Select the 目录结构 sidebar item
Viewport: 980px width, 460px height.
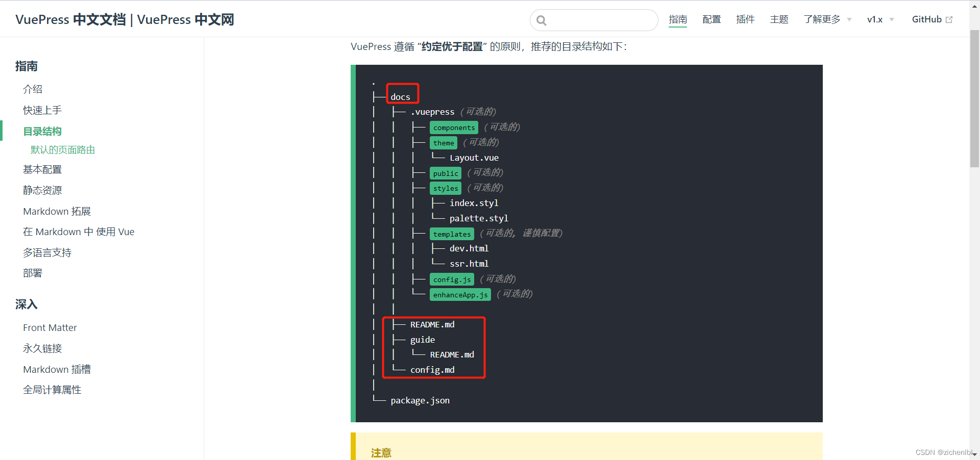tap(42, 131)
